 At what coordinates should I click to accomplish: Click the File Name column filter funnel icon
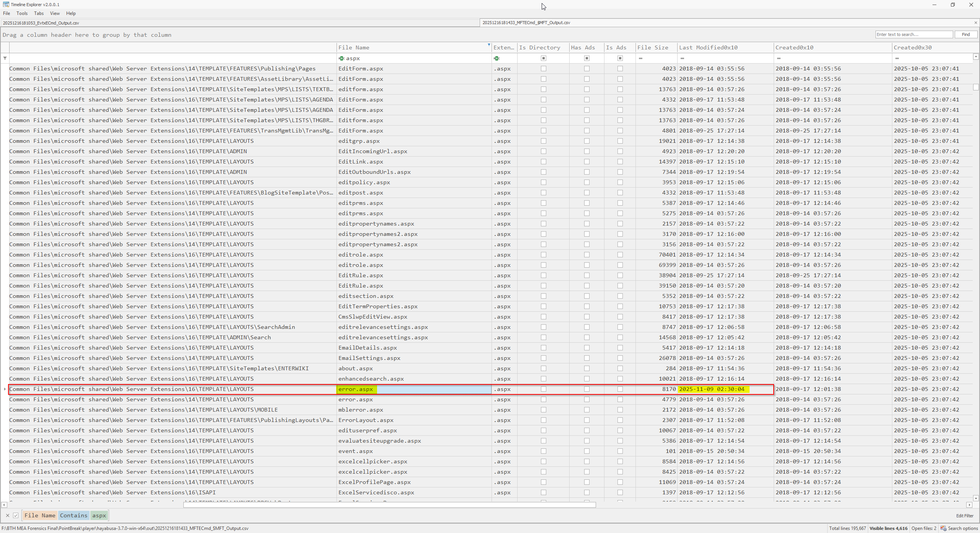[489, 45]
